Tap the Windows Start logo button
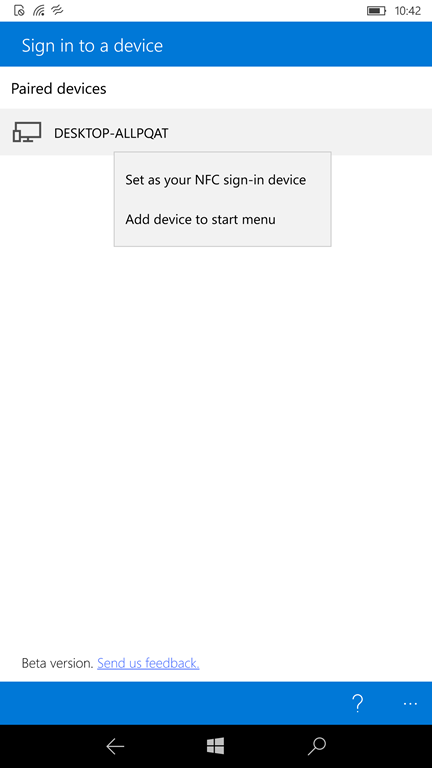The height and width of the screenshot is (768, 432). click(216, 746)
